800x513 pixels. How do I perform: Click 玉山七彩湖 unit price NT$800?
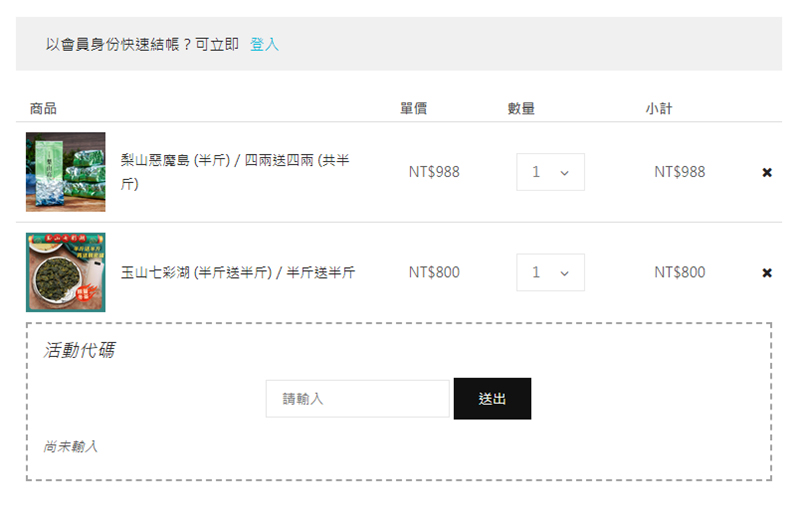pyautogui.click(x=434, y=272)
